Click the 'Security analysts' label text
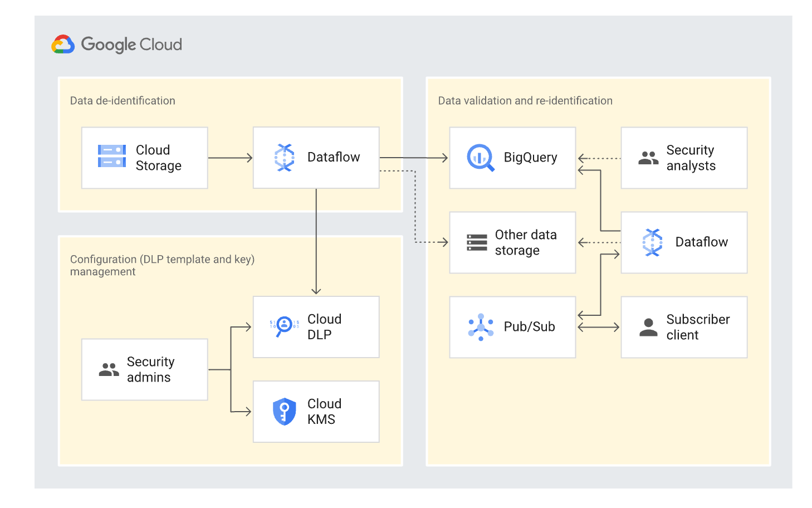This screenshot has width=812, height=508. 691,158
